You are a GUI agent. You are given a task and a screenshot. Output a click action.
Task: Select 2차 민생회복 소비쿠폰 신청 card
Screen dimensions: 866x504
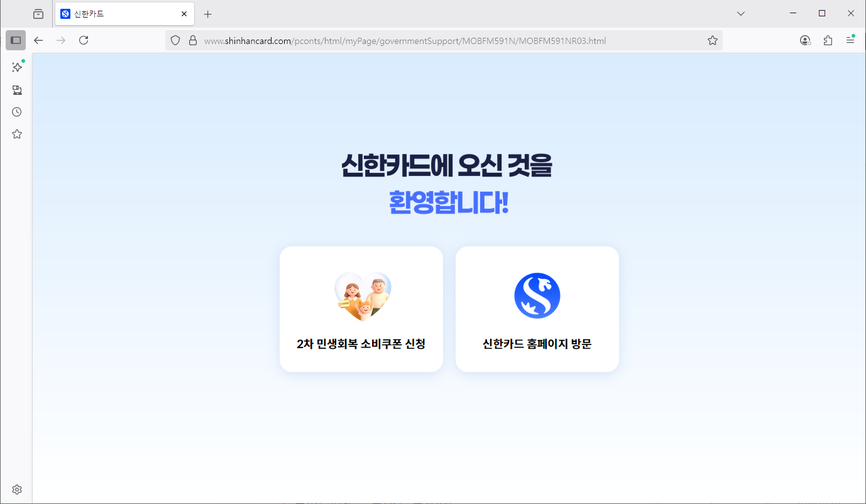click(361, 309)
